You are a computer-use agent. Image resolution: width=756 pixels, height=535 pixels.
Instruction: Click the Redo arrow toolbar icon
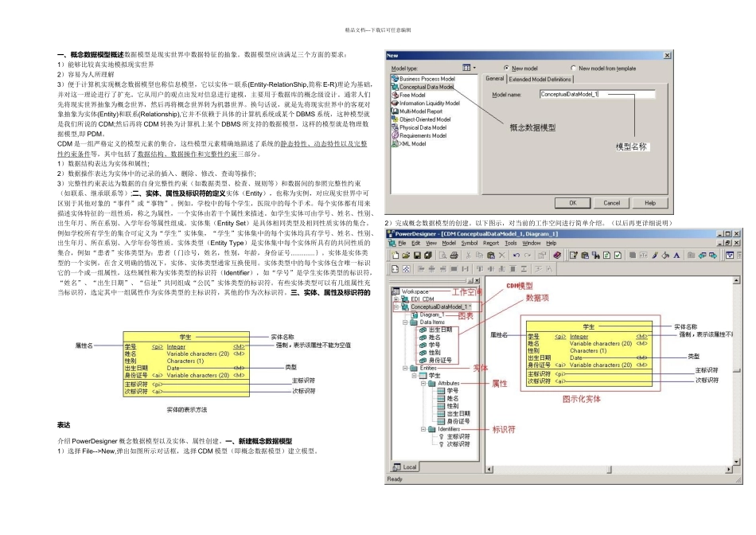click(x=528, y=256)
